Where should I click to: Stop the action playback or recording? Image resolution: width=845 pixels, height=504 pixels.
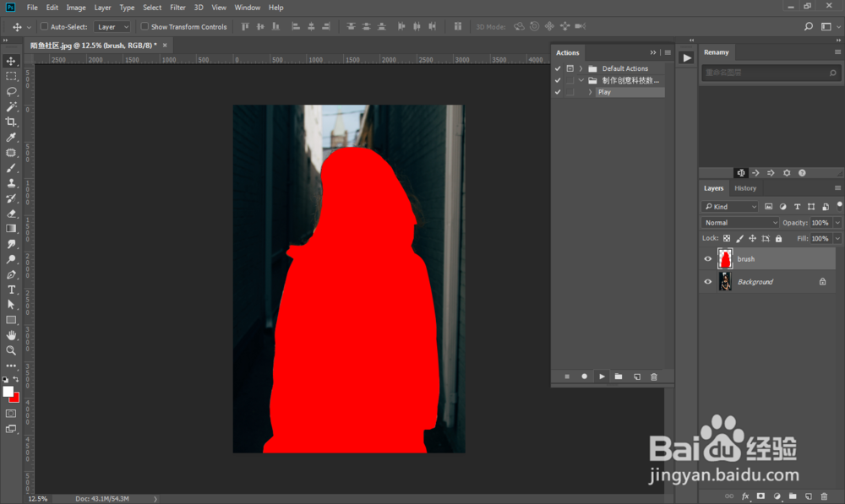point(567,377)
